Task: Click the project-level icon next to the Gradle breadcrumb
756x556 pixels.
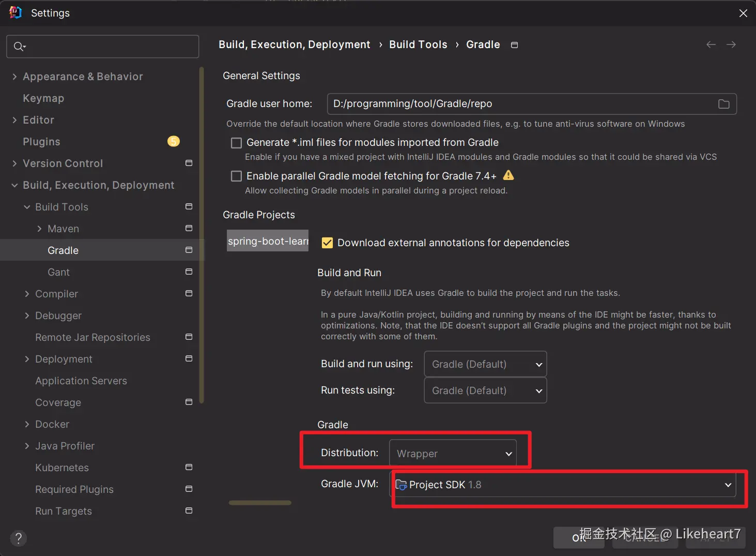Action: click(514, 45)
